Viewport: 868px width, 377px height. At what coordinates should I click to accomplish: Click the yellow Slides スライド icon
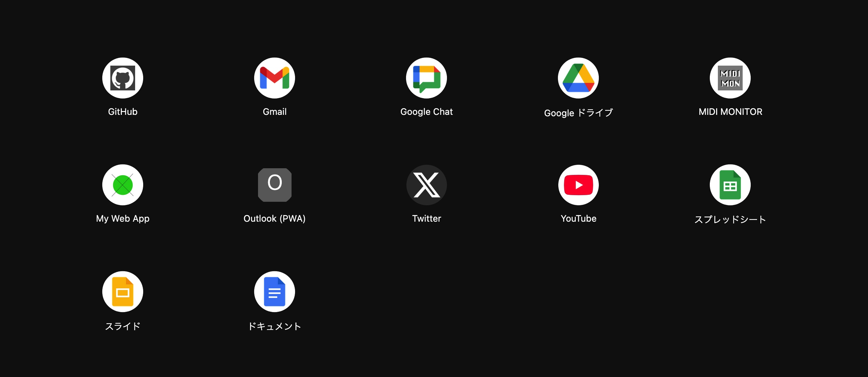tap(123, 291)
